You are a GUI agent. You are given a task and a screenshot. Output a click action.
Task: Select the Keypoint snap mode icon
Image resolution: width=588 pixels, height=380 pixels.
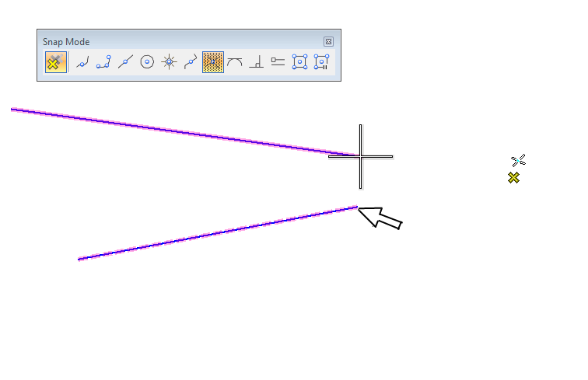[103, 62]
